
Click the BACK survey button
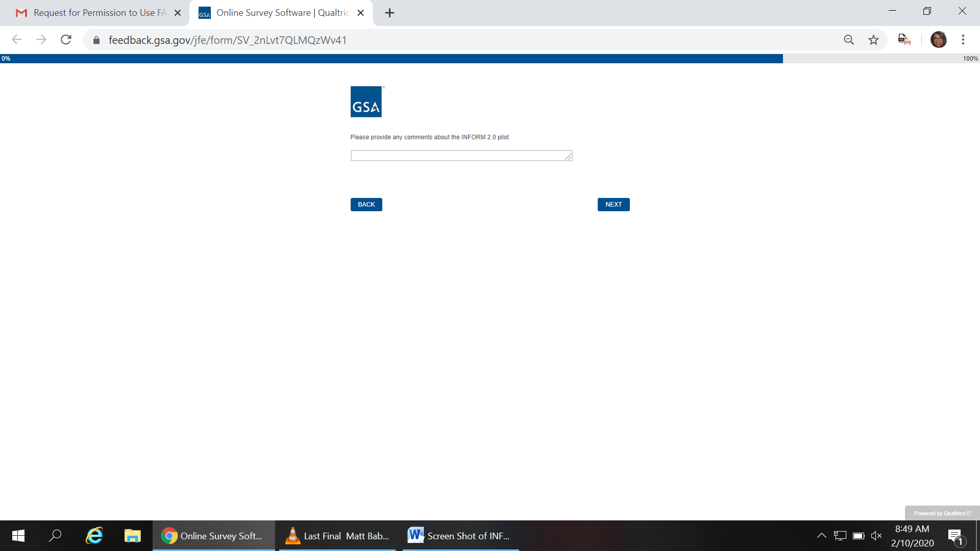pos(366,205)
